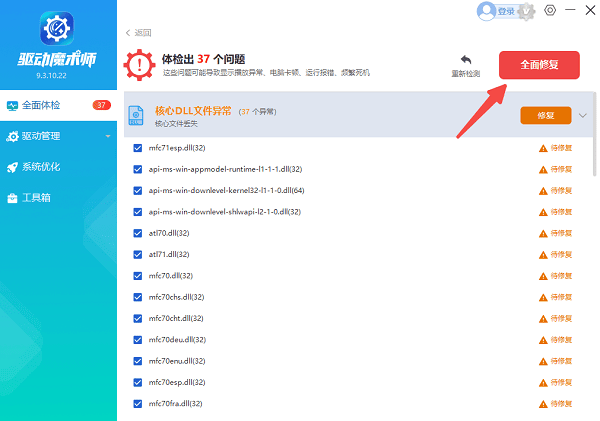Click warning triangle for api-ms-win-appmodel-runtime row

543,170
